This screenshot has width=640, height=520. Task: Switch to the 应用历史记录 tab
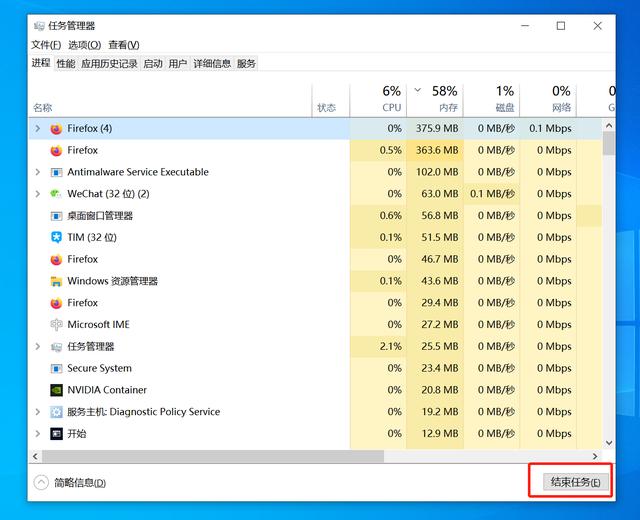(109, 64)
